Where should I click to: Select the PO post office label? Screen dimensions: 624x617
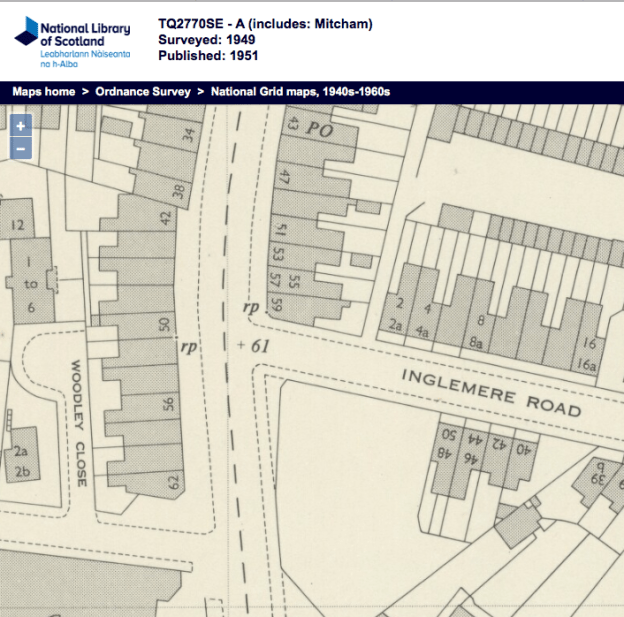click(319, 129)
